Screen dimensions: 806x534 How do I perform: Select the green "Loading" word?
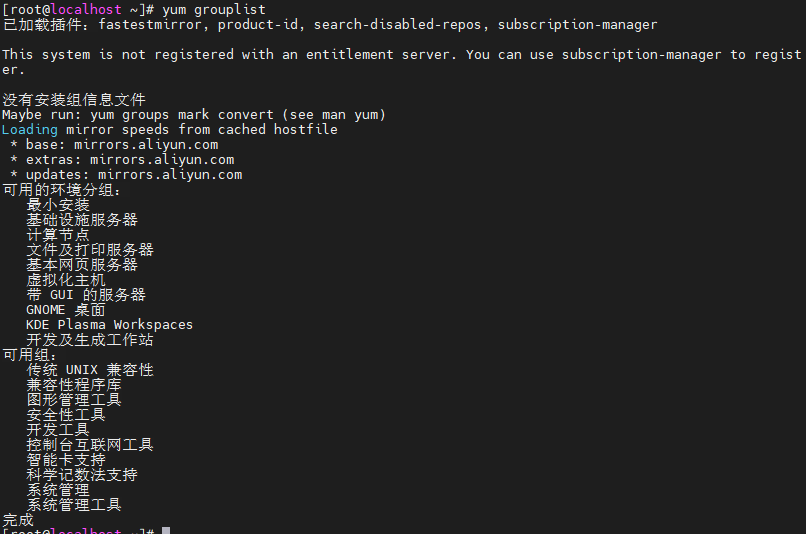(29, 130)
